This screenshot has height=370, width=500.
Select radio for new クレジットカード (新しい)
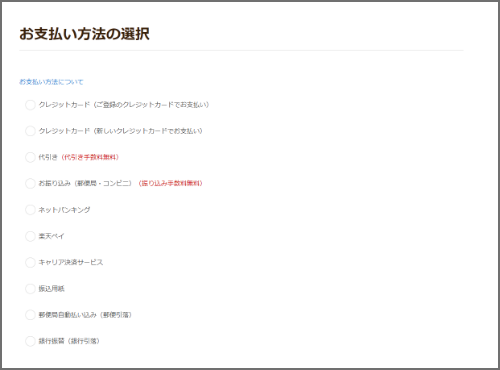[30, 131]
